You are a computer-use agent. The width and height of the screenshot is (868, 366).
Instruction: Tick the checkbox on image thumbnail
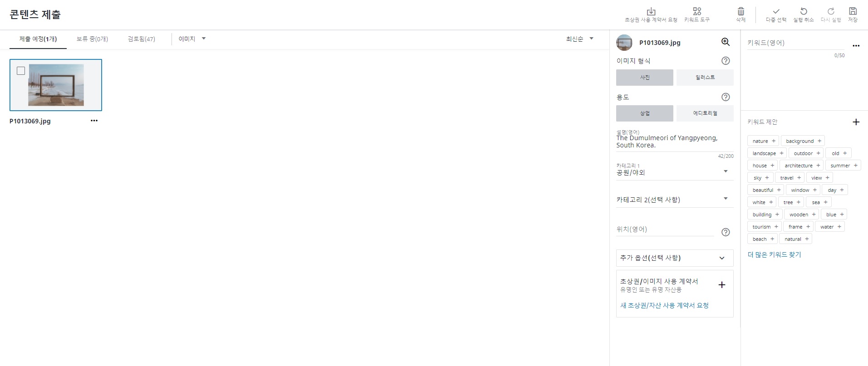[21, 71]
